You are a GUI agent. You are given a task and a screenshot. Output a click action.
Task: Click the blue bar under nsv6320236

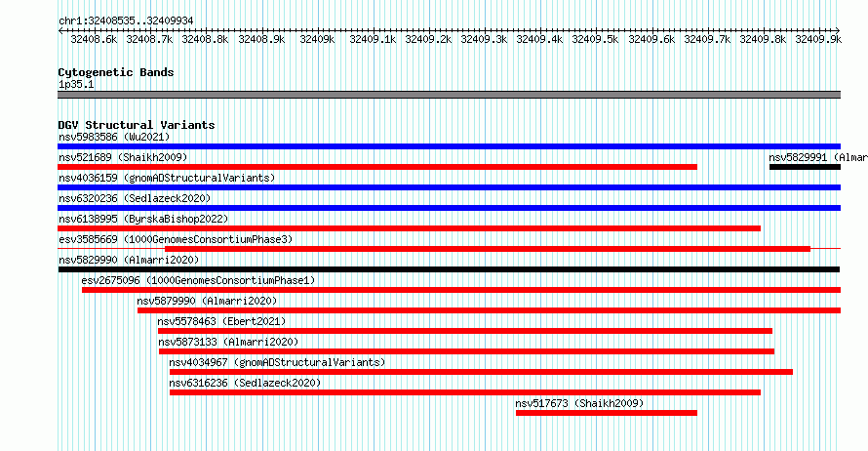tap(449, 208)
